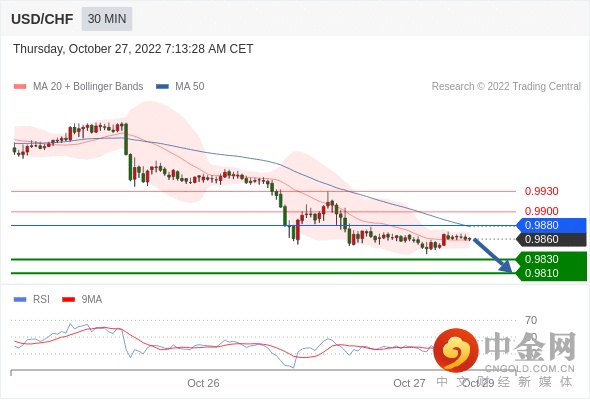Click the Oct 27 time axis label

[409, 383]
